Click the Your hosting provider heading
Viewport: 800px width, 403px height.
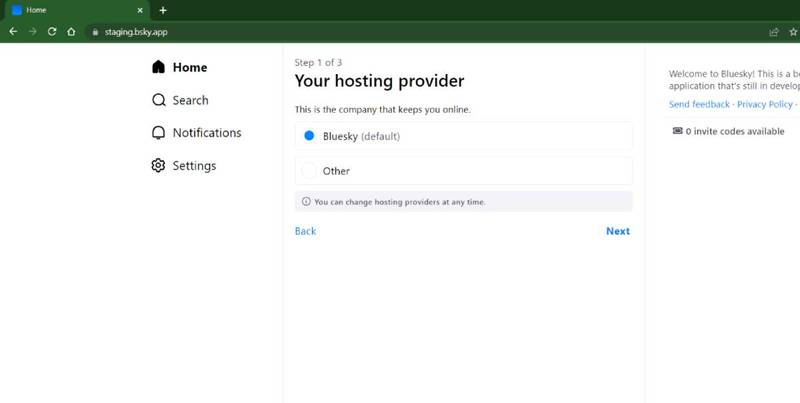[x=380, y=81]
